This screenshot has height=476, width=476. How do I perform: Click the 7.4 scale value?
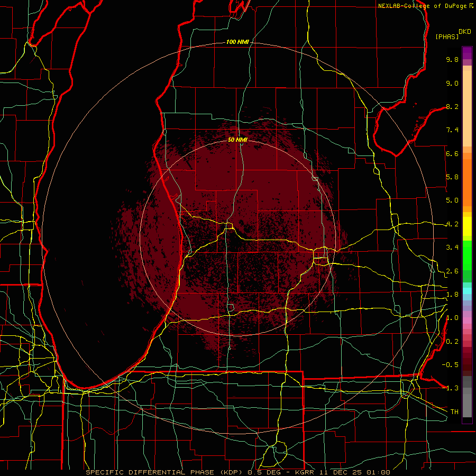452,130
